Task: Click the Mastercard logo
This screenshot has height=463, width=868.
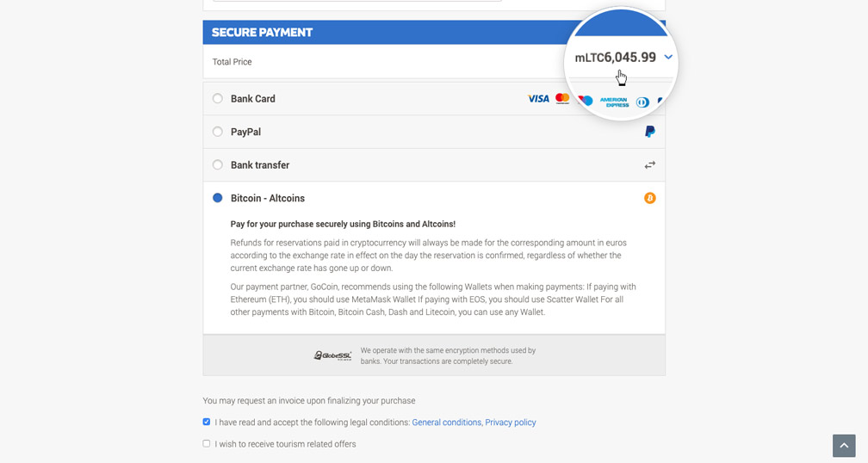Action: click(562, 99)
